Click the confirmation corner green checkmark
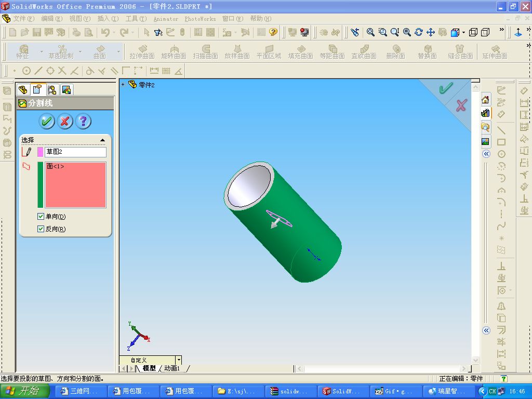The height and width of the screenshot is (399, 532). coord(446,88)
